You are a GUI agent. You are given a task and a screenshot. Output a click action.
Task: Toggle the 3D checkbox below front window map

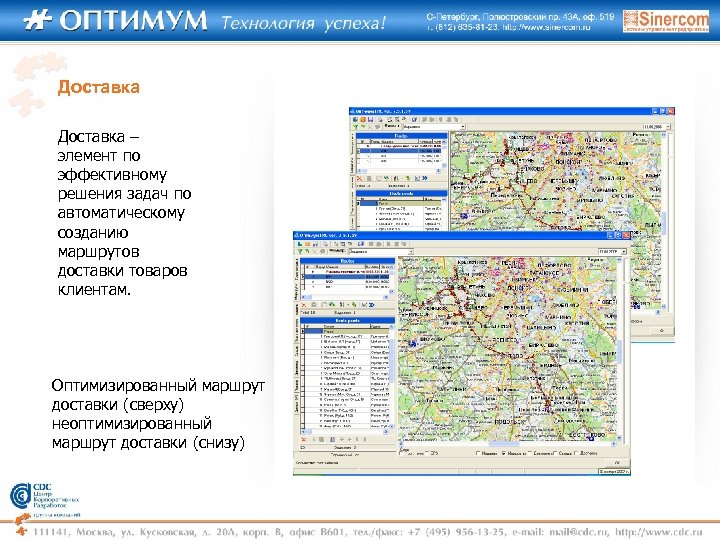point(427,453)
